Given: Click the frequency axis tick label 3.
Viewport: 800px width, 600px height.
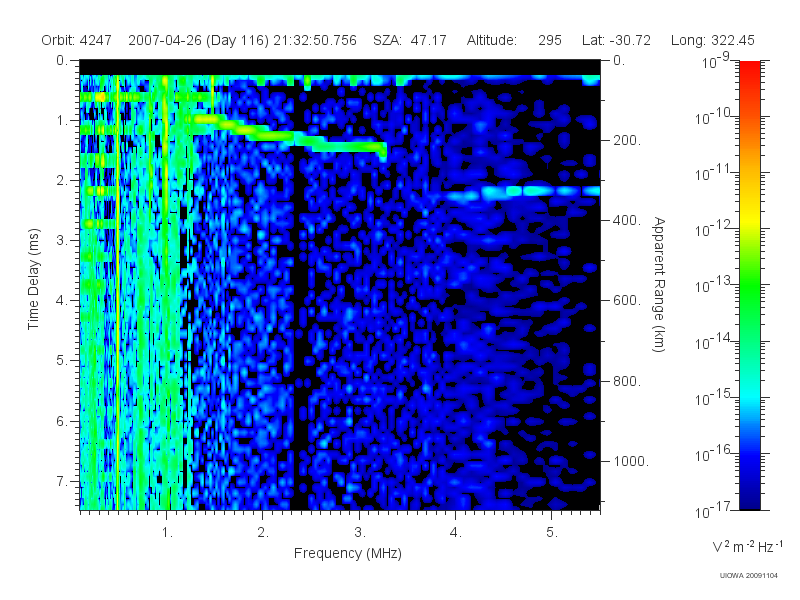Looking at the screenshot, I should [360, 533].
